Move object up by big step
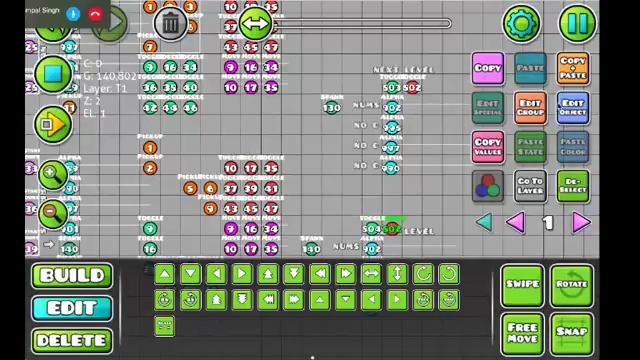 (x=216, y=300)
